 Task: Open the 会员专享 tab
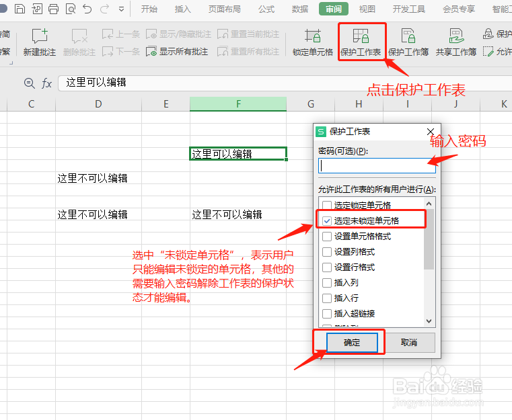(x=459, y=9)
